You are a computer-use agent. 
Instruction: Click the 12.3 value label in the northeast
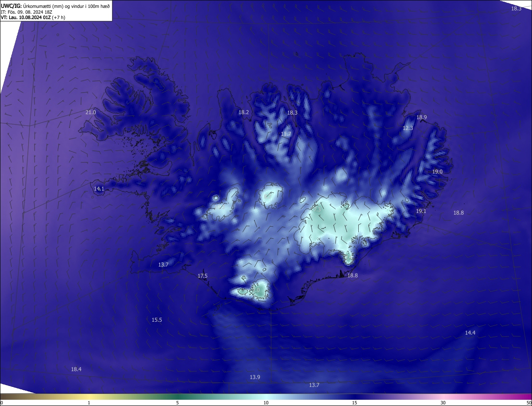[408, 128]
